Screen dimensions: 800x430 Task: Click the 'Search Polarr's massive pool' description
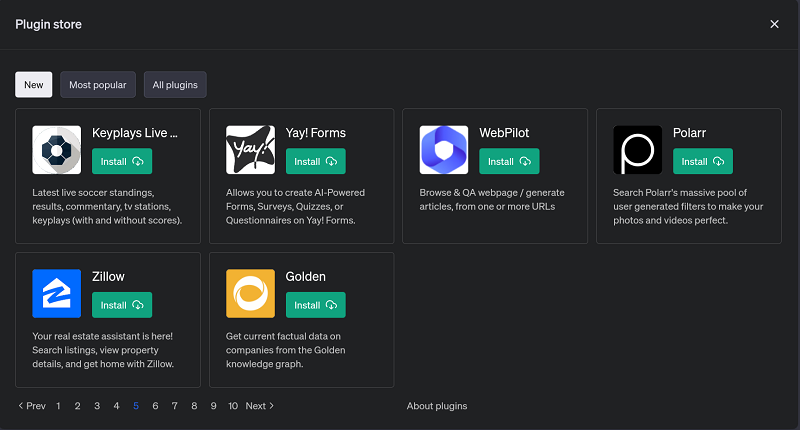point(688,207)
